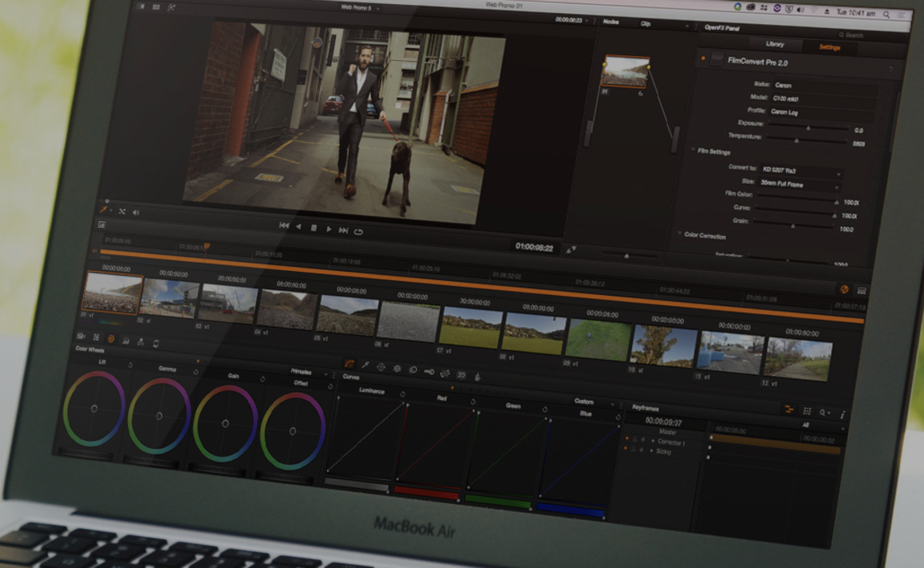This screenshot has width=924, height=568.
Task: Open the Blur palette icon
Action: [413, 370]
